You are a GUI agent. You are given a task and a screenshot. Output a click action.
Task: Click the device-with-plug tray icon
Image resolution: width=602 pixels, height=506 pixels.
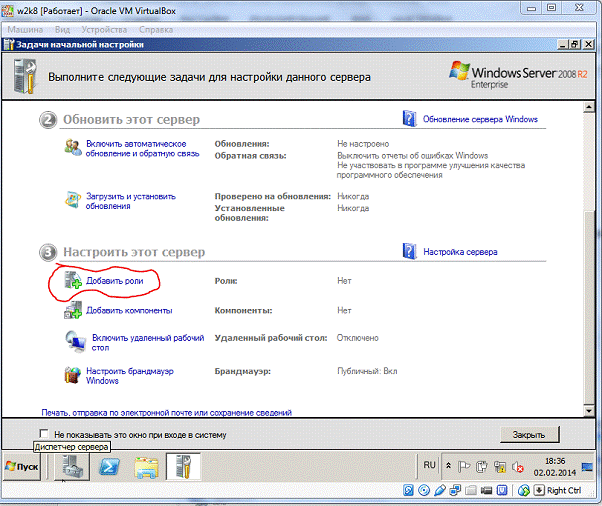tap(481, 467)
